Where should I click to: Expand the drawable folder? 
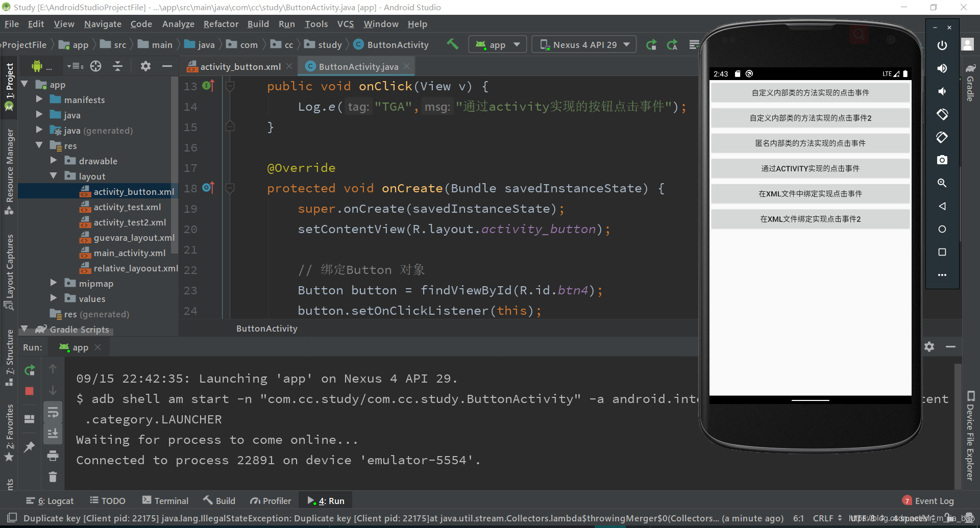54,161
